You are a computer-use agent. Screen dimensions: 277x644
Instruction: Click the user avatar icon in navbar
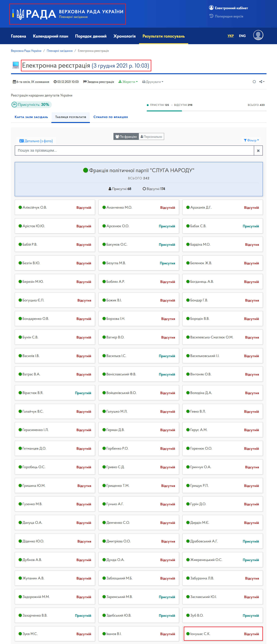pyautogui.click(x=258, y=35)
